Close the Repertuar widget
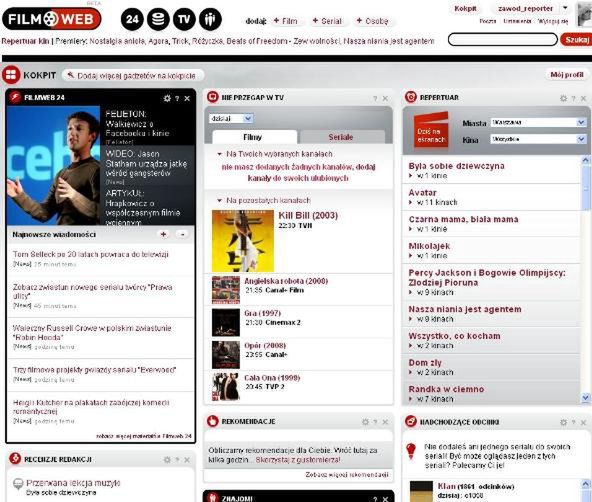592x502 pixels. tap(583, 99)
